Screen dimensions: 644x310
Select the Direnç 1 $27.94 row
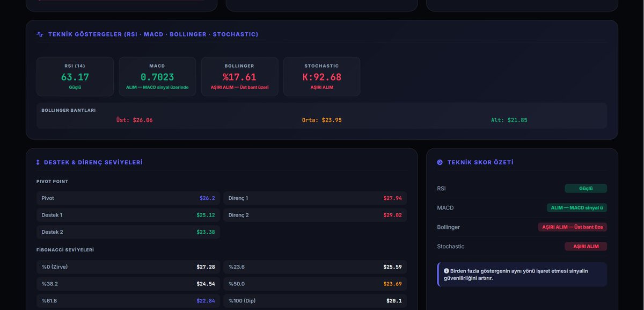315,198
